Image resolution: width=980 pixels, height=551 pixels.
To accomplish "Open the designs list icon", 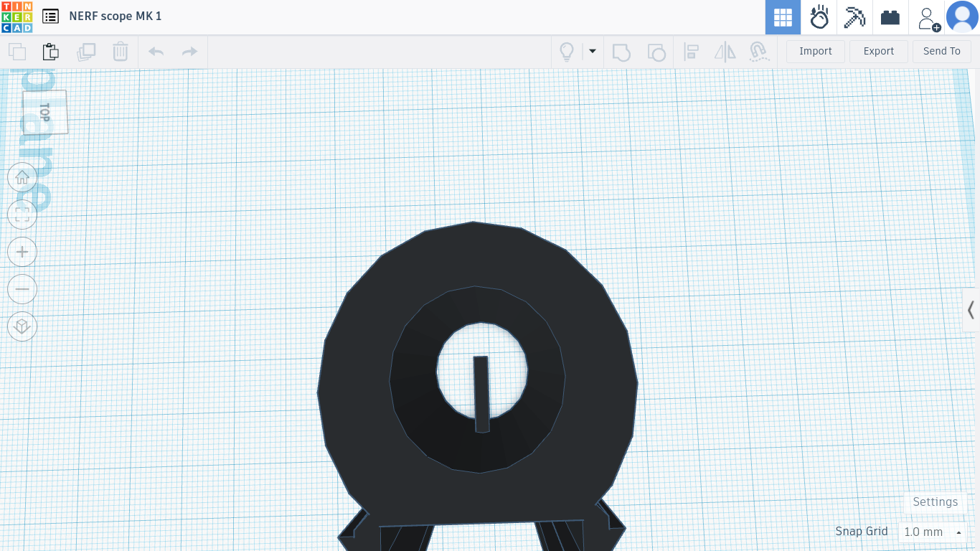I will click(x=50, y=17).
